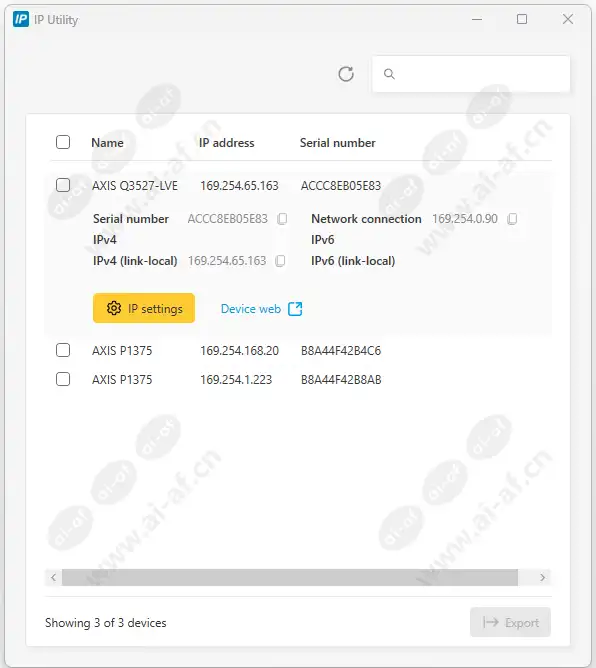Refresh the device list
This screenshot has width=596, height=668.
click(x=346, y=74)
